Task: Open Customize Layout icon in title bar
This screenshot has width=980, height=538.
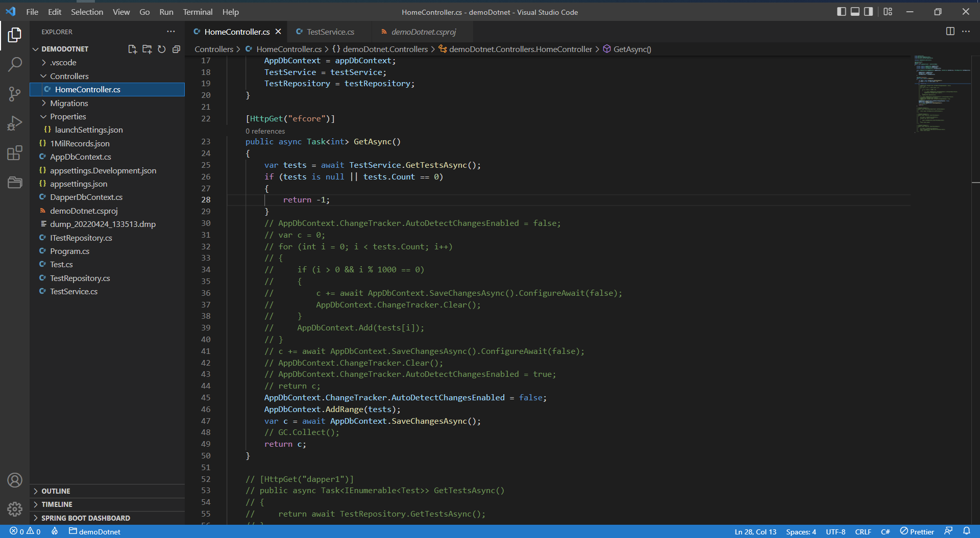Action: (888, 12)
